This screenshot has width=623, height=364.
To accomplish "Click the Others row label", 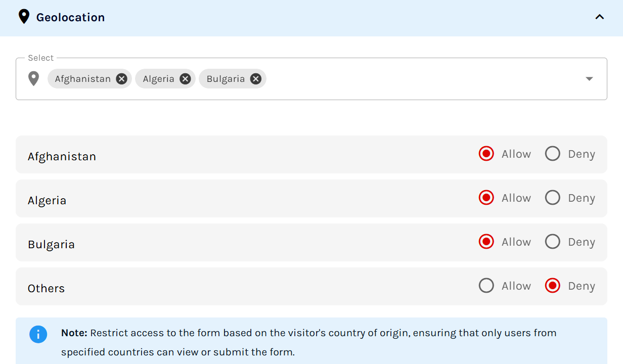I will tap(46, 288).
